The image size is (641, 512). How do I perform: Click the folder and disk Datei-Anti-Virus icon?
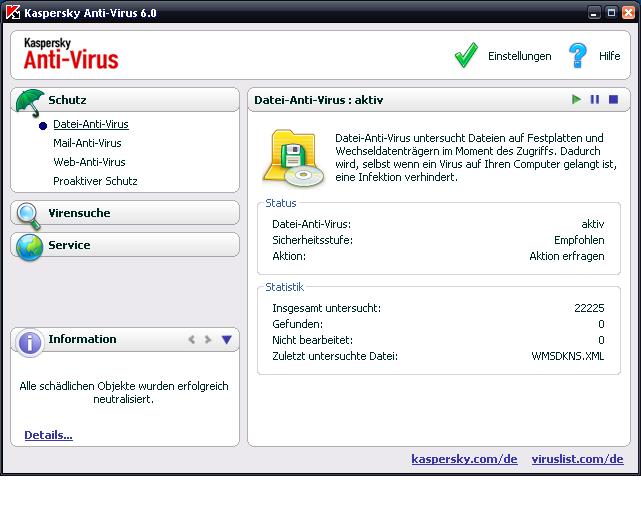click(294, 158)
